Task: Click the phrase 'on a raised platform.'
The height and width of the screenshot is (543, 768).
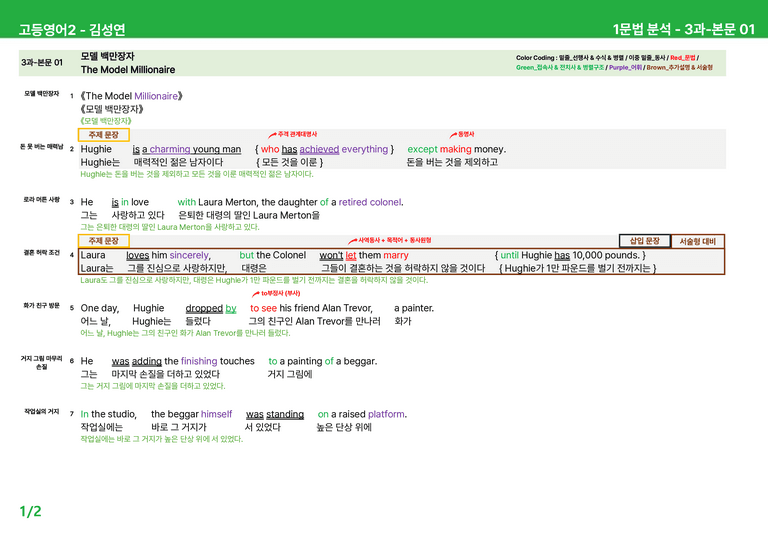Action: pos(362,414)
